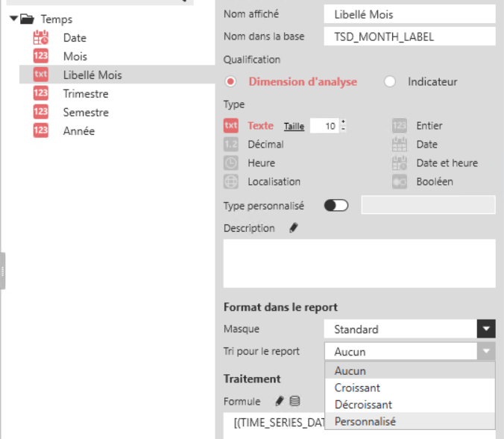Select the Indicateur radio button
Screen dimensions: 504x439
click(x=390, y=82)
